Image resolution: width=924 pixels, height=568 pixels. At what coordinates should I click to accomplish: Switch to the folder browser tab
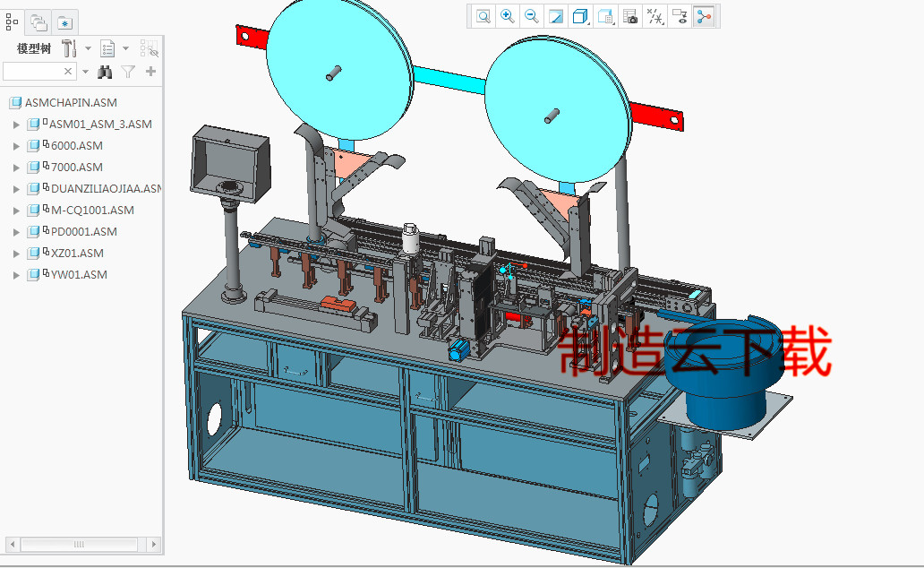click(x=38, y=22)
